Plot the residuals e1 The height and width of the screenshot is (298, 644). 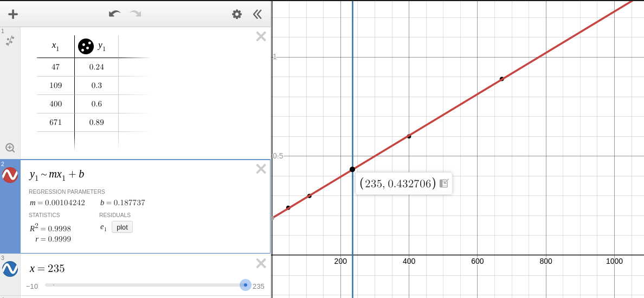click(122, 227)
